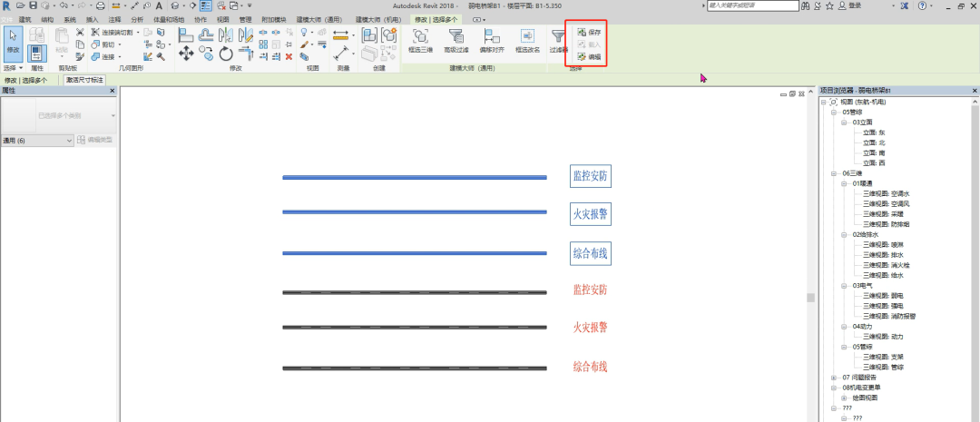Select 三维视图: 消防报警
Screen dimensions: 980x422
tap(889, 317)
